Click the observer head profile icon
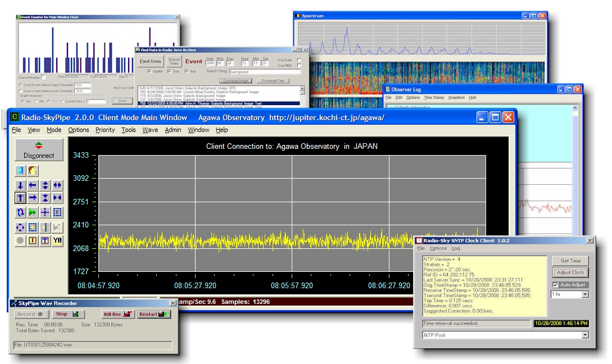Screen dimensions: 612x364 click(x=33, y=170)
